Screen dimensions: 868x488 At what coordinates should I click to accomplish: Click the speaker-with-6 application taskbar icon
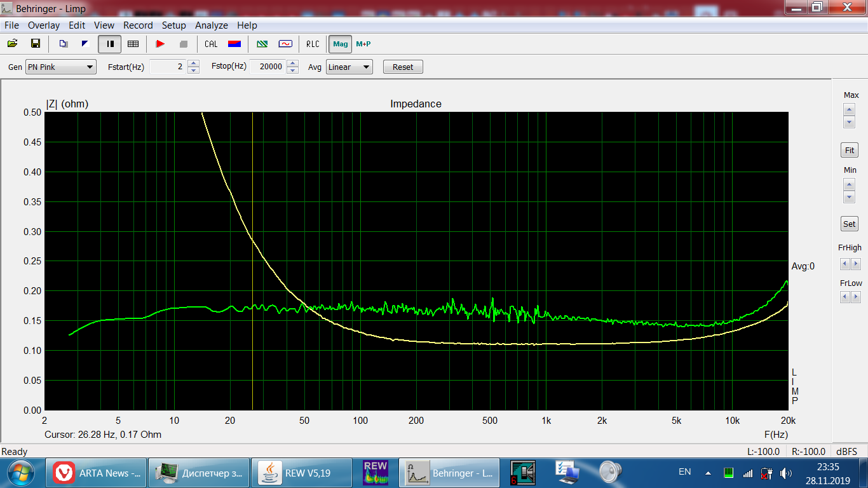point(524,473)
